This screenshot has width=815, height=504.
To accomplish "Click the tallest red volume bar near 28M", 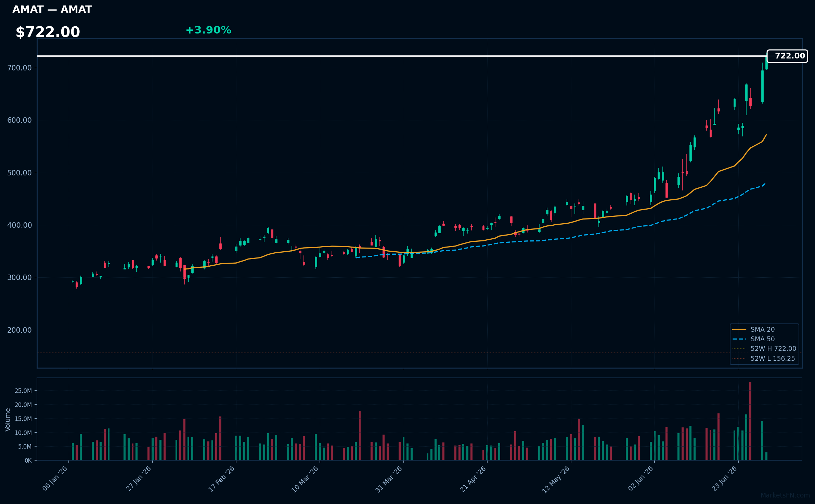I will click(x=750, y=421).
